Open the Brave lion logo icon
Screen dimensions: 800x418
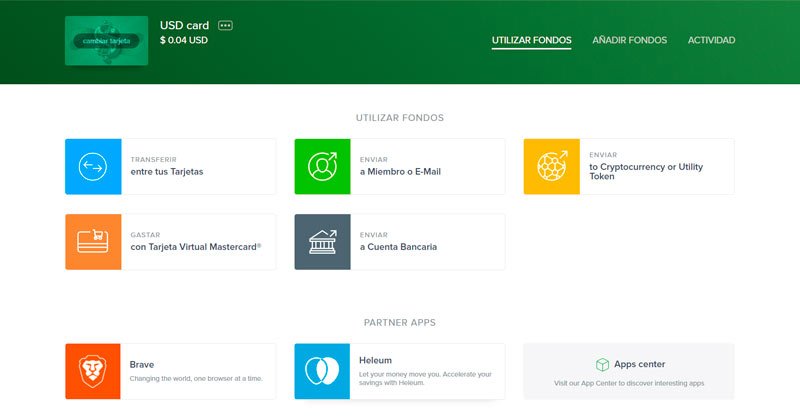tap(93, 371)
